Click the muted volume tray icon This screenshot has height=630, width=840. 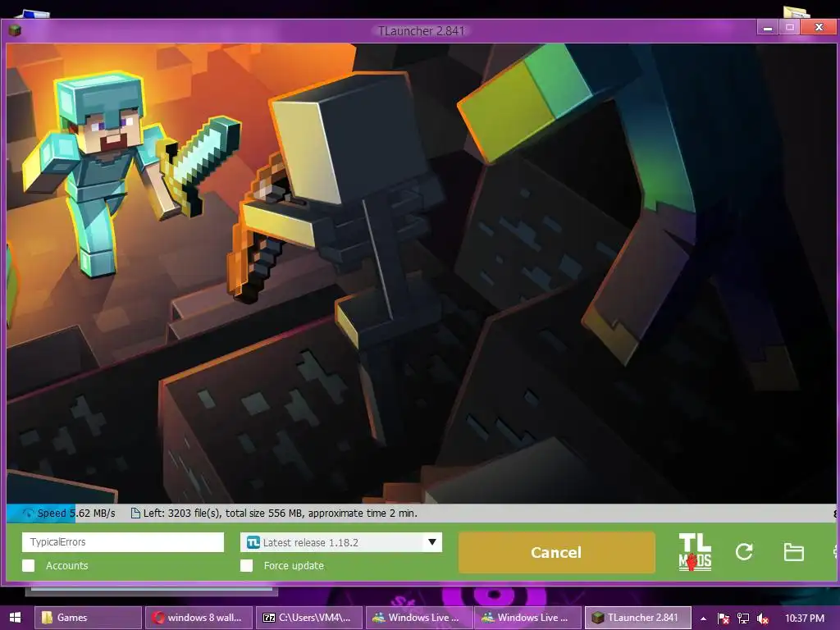763,619
